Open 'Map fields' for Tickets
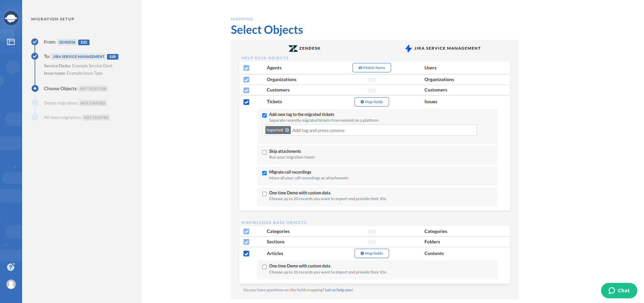 tap(372, 102)
